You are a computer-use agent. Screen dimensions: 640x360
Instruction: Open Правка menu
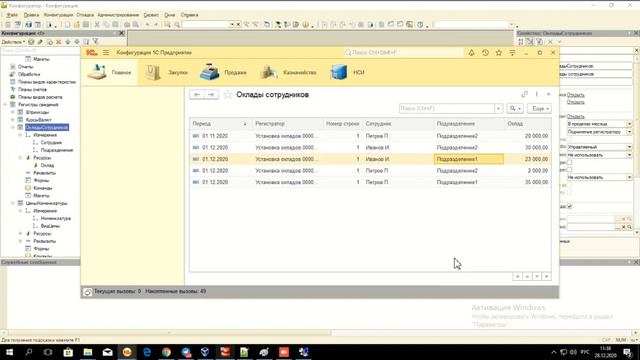pos(31,15)
